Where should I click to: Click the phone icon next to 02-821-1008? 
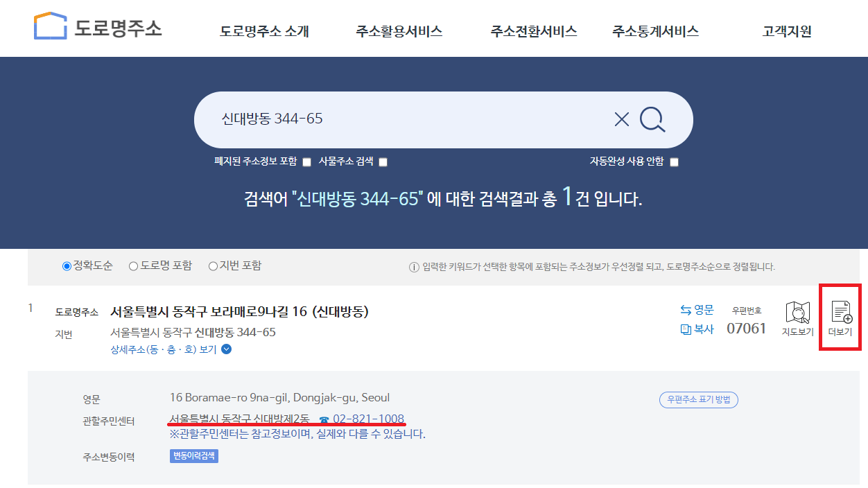(x=324, y=419)
